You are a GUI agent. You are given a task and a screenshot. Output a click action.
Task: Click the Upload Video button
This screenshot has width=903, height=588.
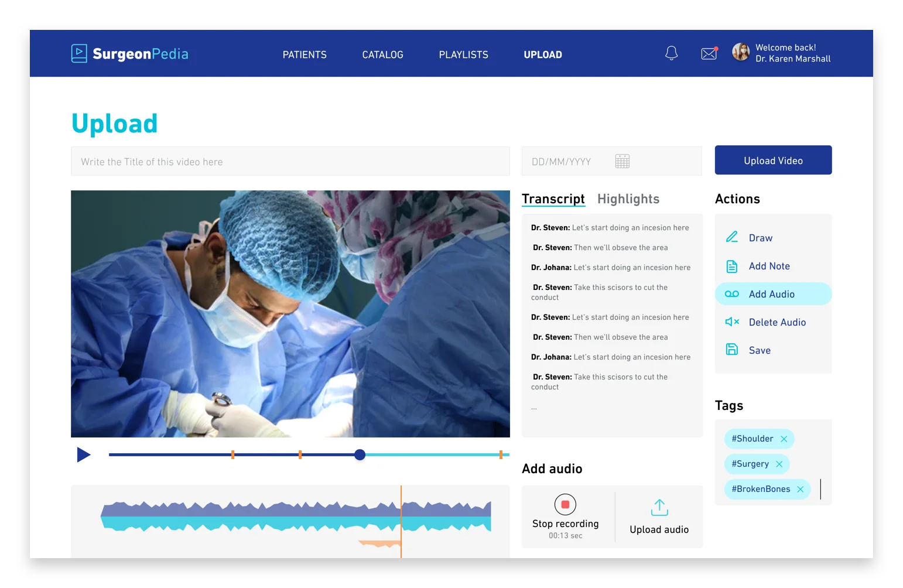(x=773, y=160)
